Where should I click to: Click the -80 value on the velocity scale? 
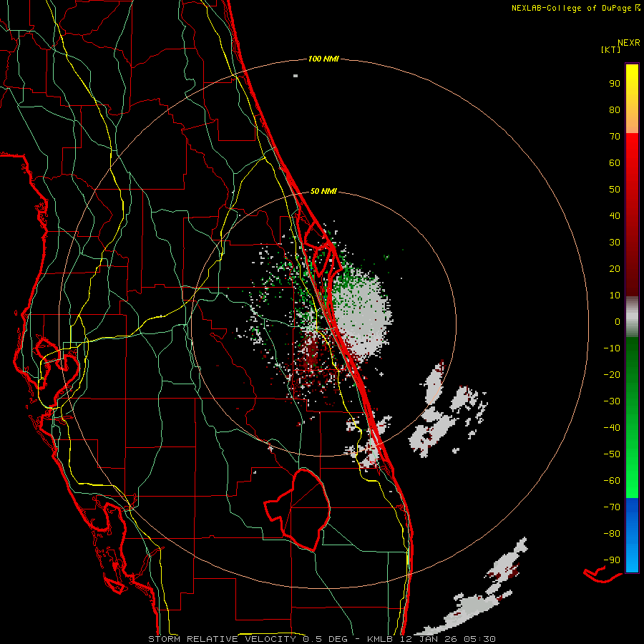click(612, 534)
